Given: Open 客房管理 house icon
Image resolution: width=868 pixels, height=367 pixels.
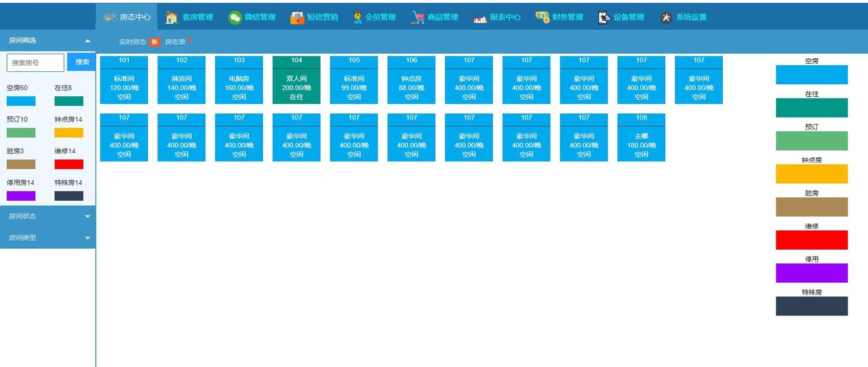Looking at the screenshot, I should coord(172,18).
